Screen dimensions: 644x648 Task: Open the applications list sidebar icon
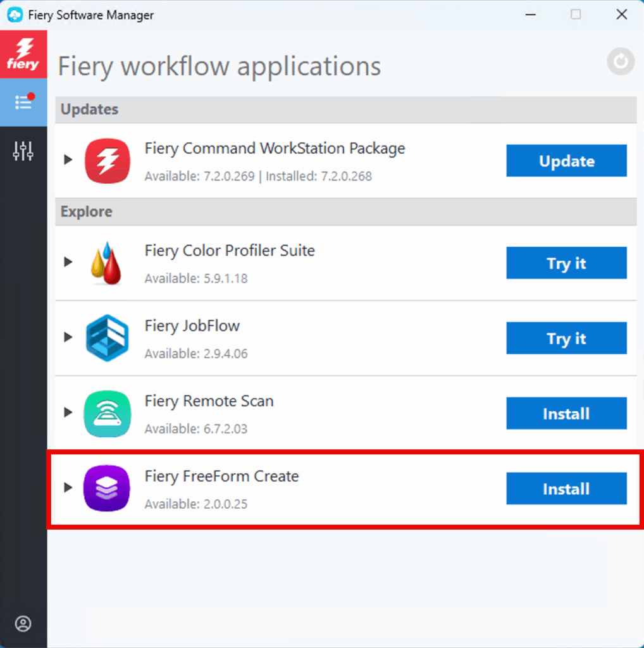pyautogui.click(x=23, y=102)
